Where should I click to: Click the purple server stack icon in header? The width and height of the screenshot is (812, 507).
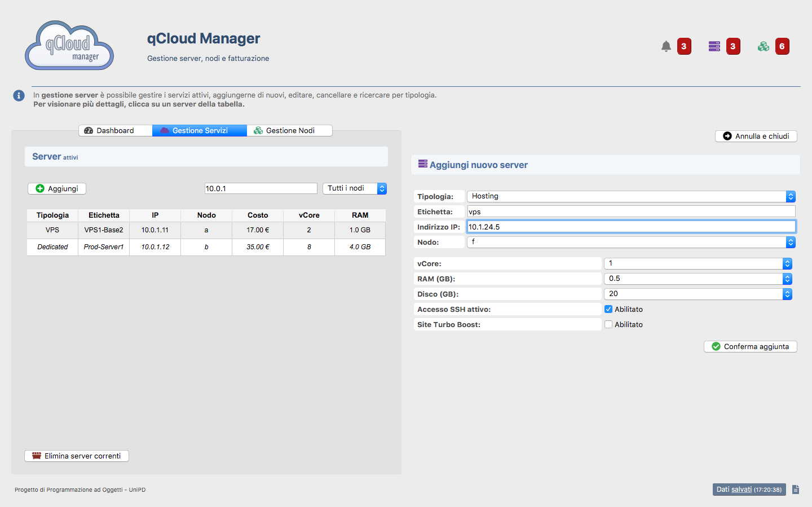coord(714,46)
